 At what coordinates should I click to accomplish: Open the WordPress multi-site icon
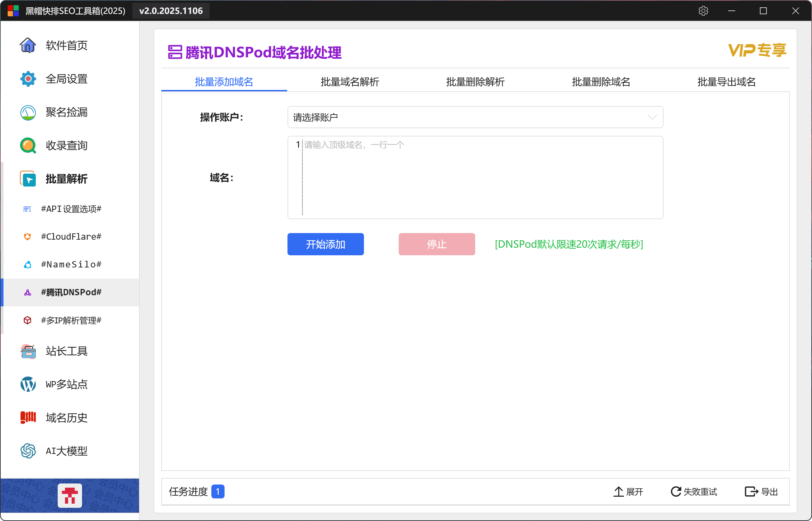click(28, 384)
